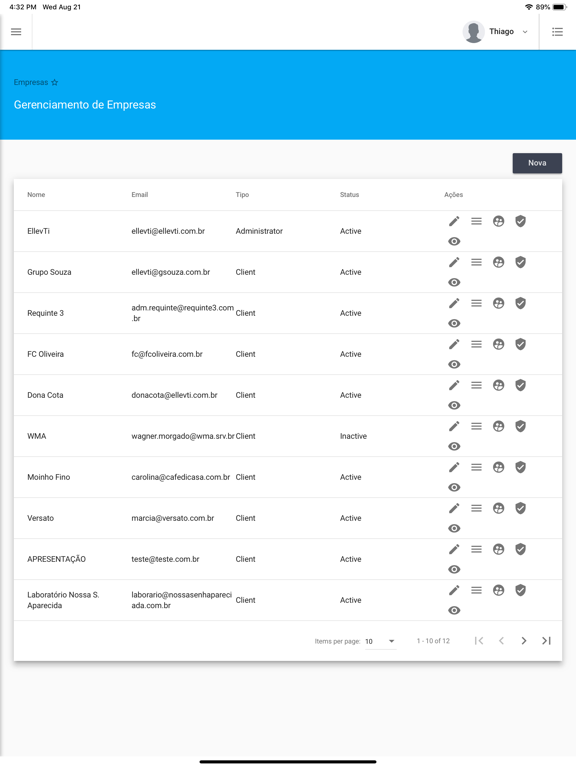Image resolution: width=576 pixels, height=768 pixels.
Task: Open the list-lines icon for EllevTi
Action: (476, 221)
